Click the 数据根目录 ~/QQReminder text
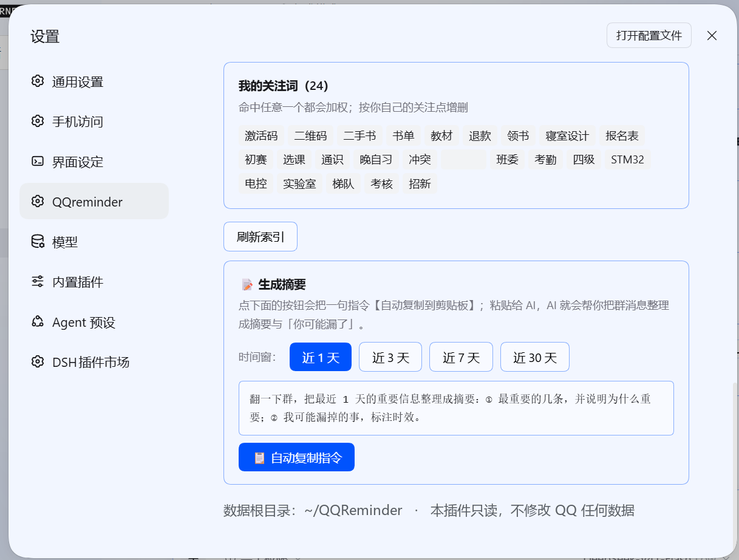Screen dimensions: 739x560 tap(313, 510)
